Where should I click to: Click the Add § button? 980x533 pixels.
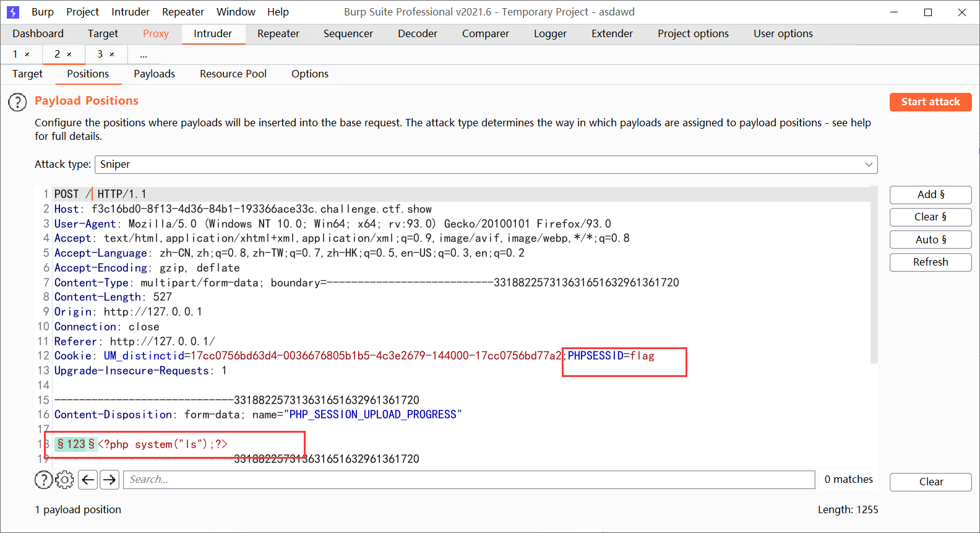pyautogui.click(x=931, y=195)
